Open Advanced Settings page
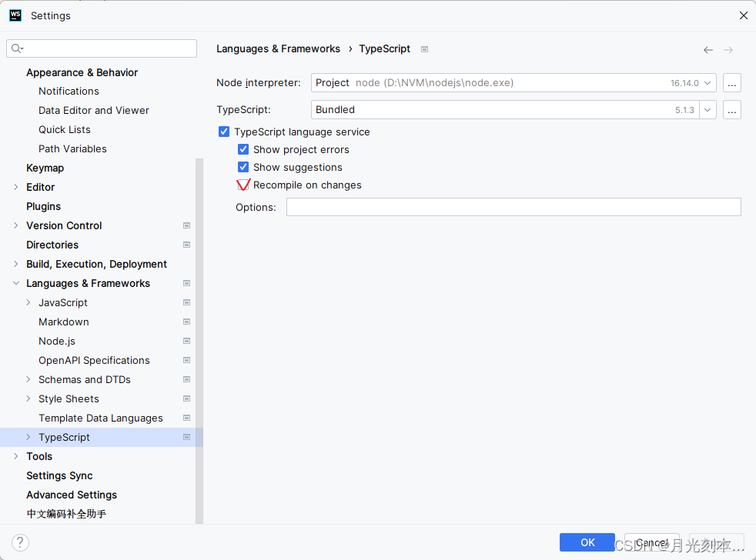 pyautogui.click(x=72, y=495)
